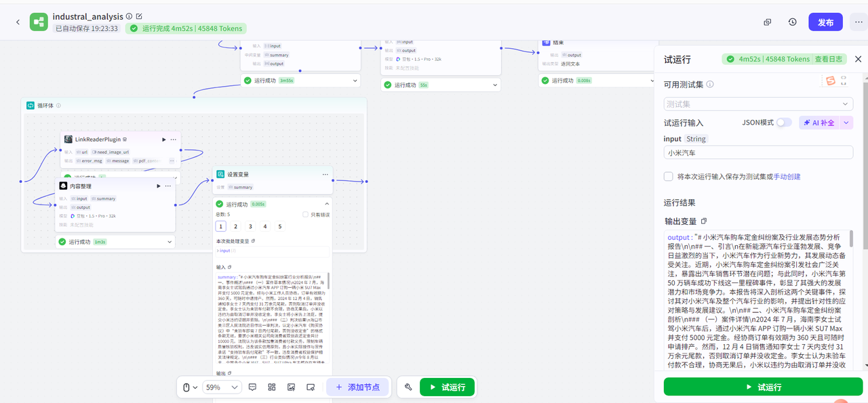
Task: Open the mouse interaction mode dropdown
Action: (x=190, y=387)
